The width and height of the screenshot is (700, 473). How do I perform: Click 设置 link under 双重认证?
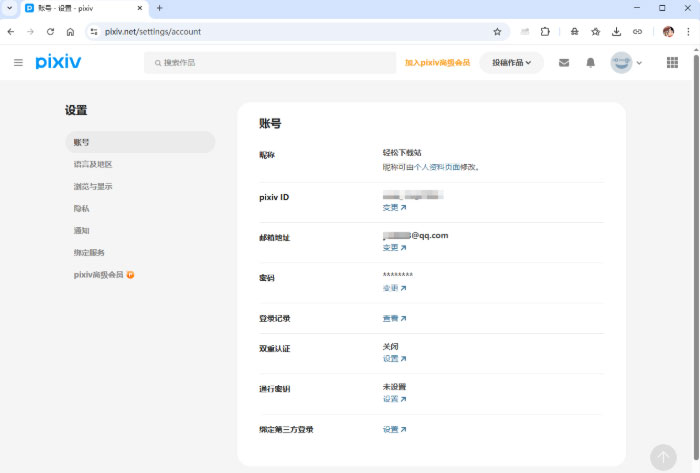[394, 358]
